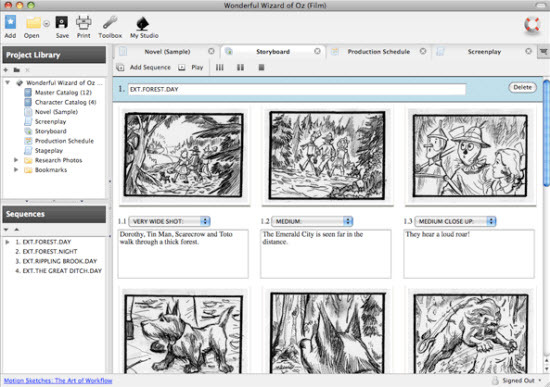The image size is (550, 387).
Task: Expand sequence 1. EXT.FOREST.DAY
Action: tap(7, 242)
